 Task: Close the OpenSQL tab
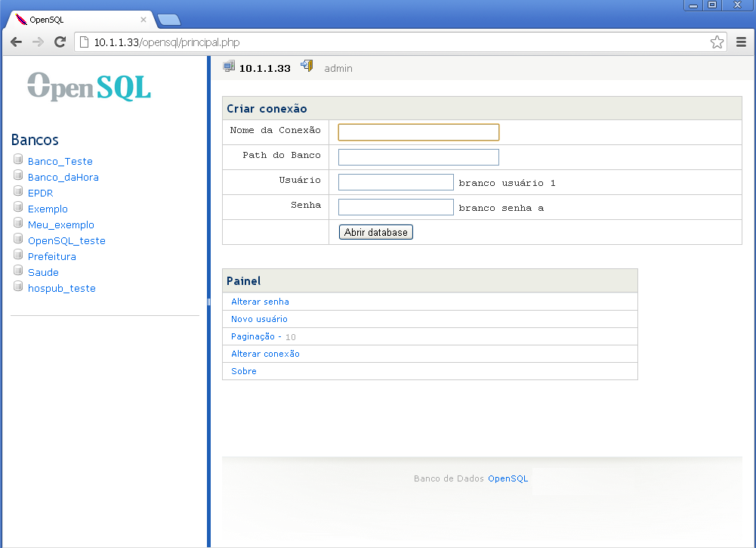(x=143, y=20)
